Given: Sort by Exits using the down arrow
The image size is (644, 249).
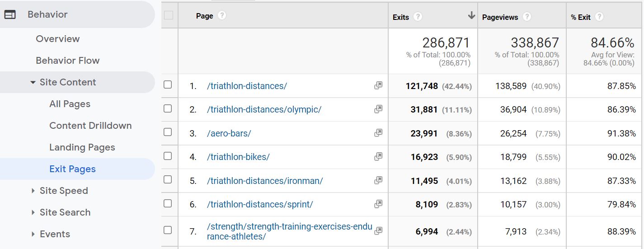Looking at the screenshot, I should coord(471,15).
